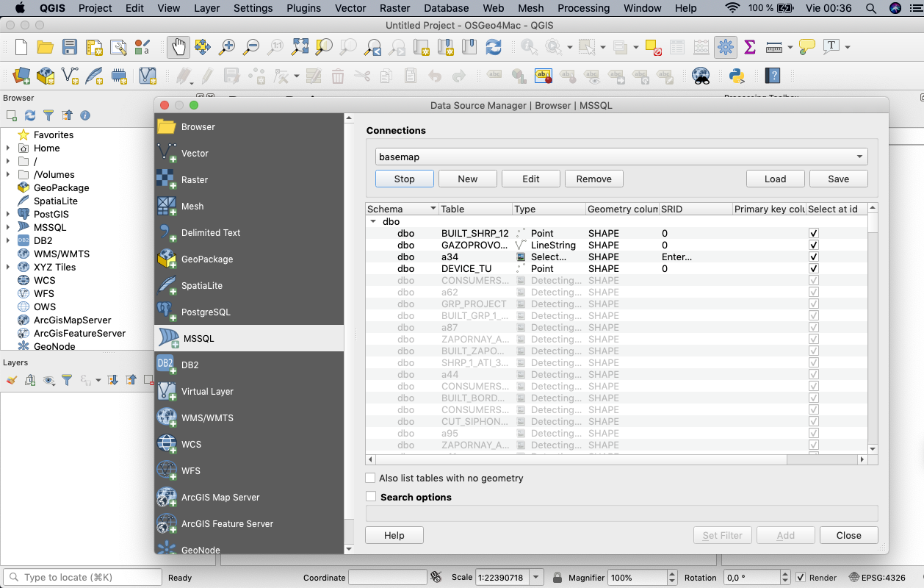Toggle the Render checkbox in status bar
The image size is (924, 588).
(x=801, y=577)
